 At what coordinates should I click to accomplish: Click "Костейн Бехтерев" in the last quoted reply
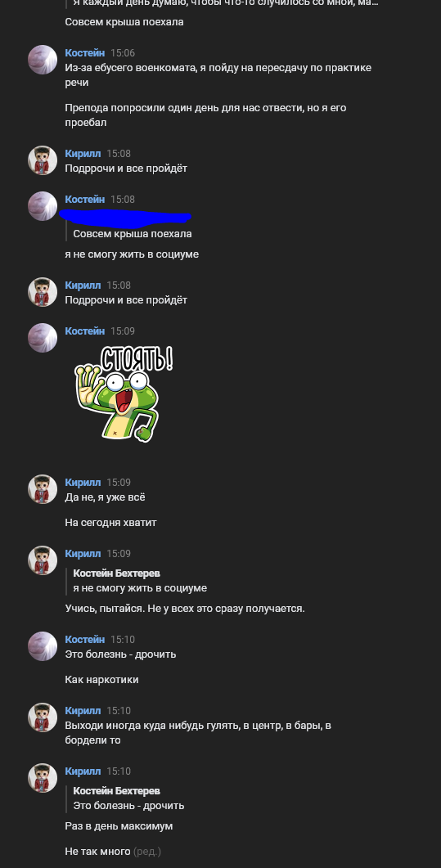(x=117, y=792)
